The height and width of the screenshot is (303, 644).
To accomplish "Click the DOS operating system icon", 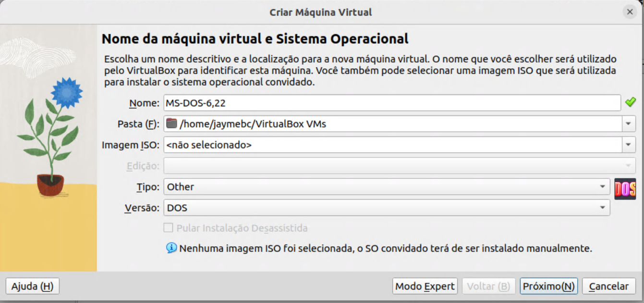I will click(625, 189).
